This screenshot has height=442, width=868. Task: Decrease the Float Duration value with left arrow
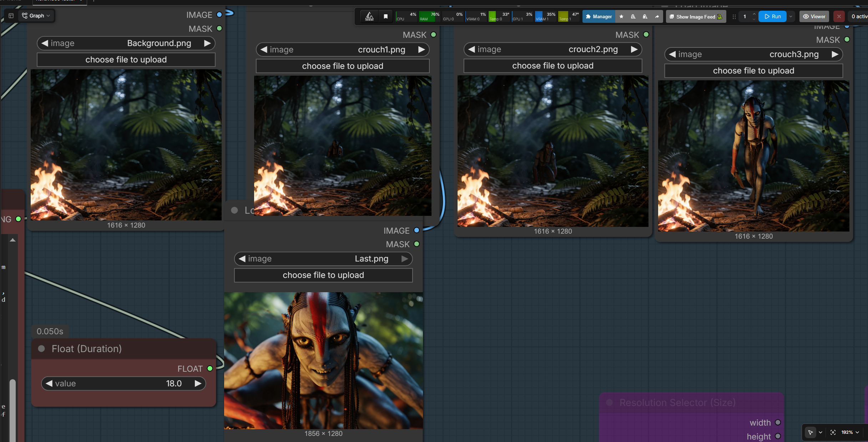49,383
